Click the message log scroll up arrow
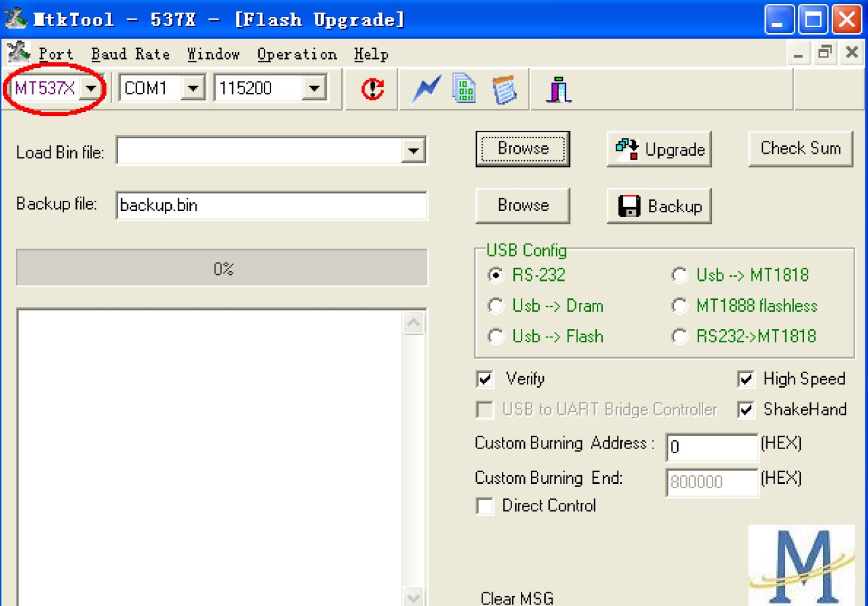The image size is (868, 606). (414, 323)
